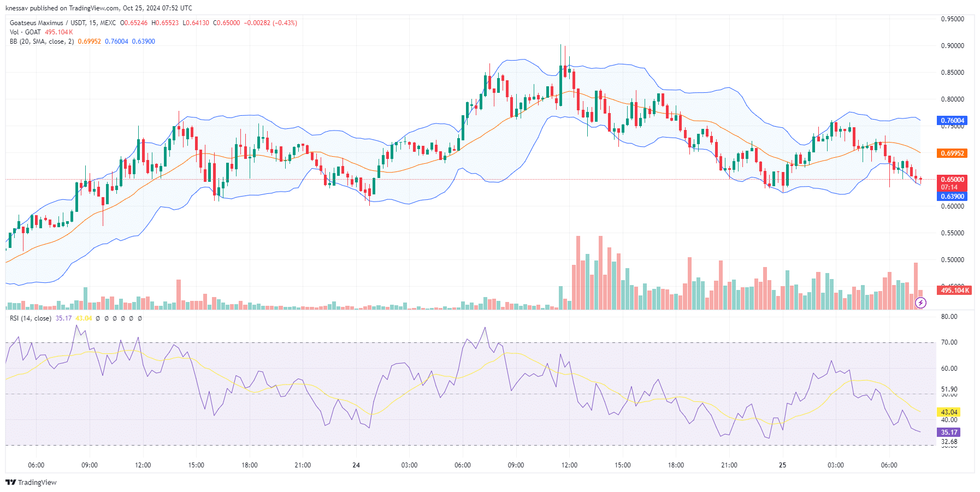Click the blue 0.76004 upper band label
The height and width of the screenshot is (492, 980).
coord(952,121)
